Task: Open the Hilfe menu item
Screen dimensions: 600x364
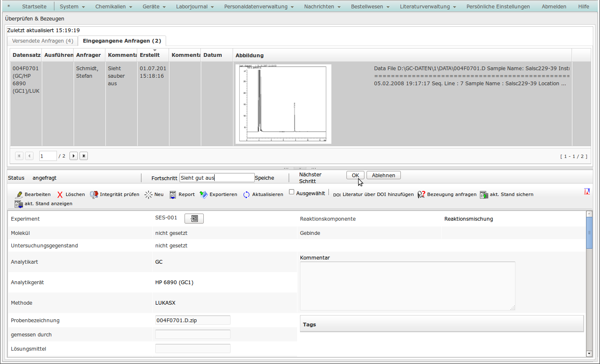Action: click(583, 7)
